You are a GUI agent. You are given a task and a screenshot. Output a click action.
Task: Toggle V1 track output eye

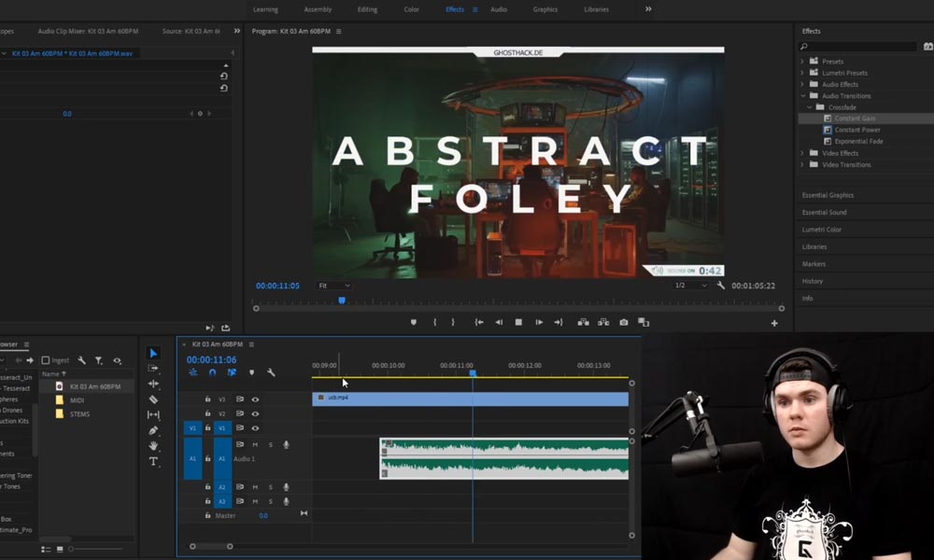point(255,427)
